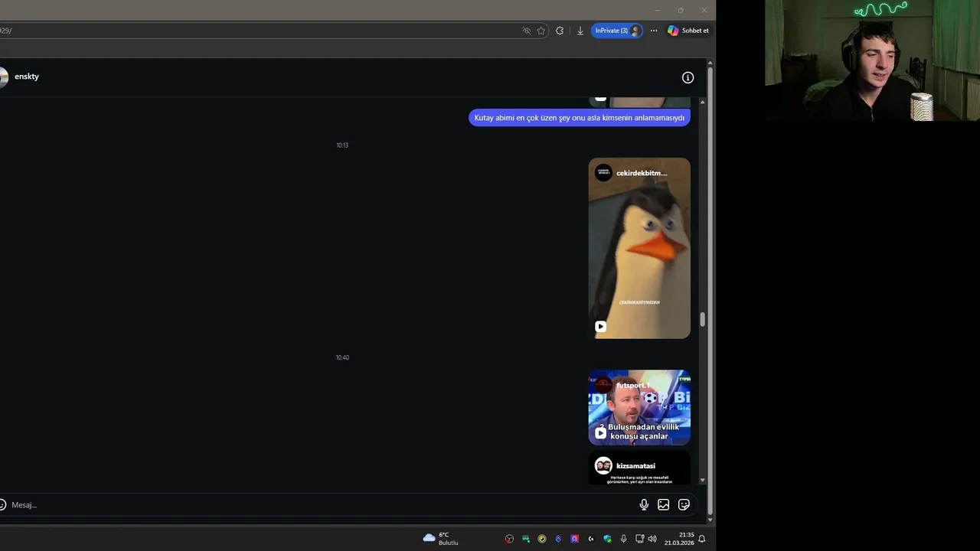Click the Mesaj... text input field

click(322, 505)
